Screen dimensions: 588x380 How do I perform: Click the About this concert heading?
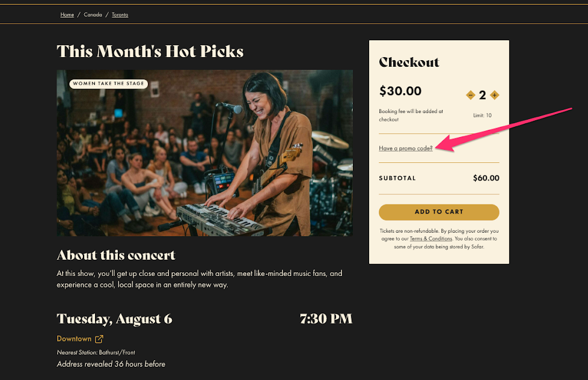(116, 256)
